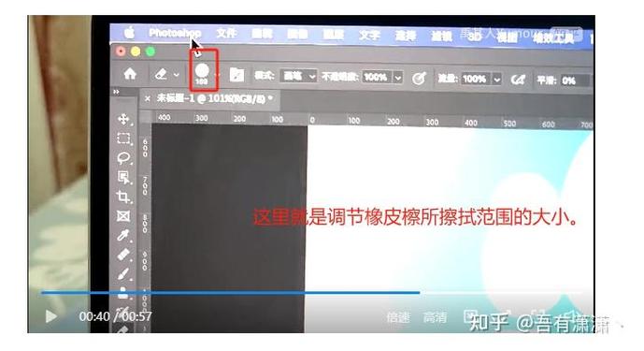Click the 00:40 / 00:57 time display
Screen dimensions: 644x351
(115, 316)
